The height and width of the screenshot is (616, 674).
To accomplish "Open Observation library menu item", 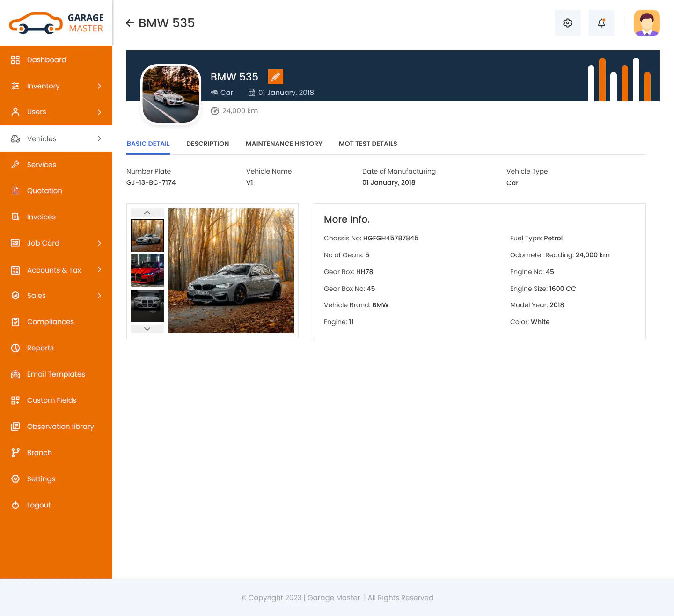I will [x=60, y=427].
